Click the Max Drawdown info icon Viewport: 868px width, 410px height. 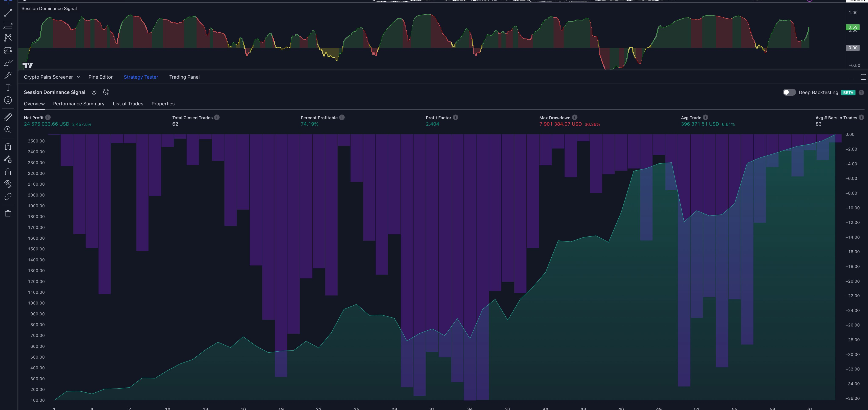point(574,117)
